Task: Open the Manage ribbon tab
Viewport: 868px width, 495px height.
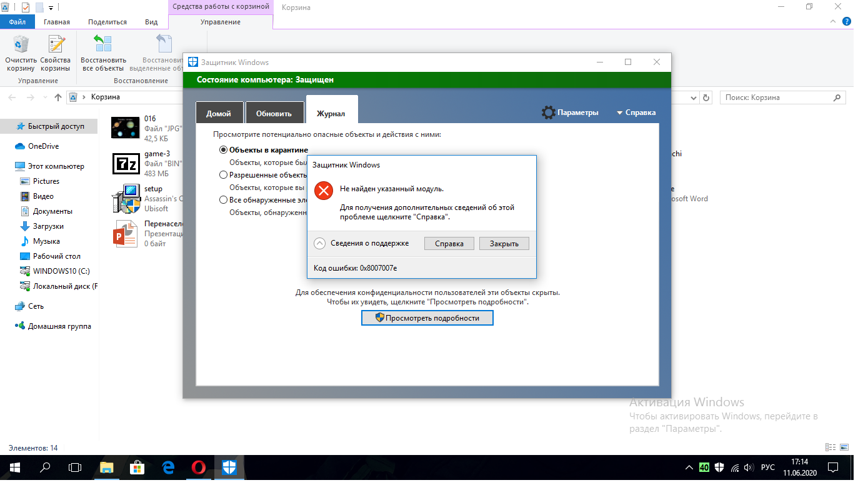Action: coord(221,22)
